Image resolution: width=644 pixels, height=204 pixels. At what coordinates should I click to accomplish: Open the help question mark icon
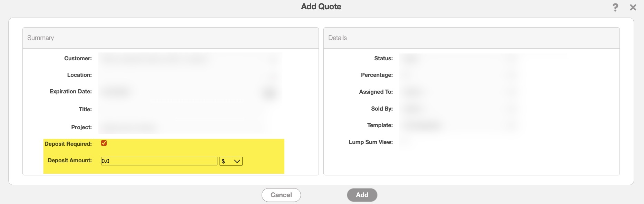click(615, 8)
